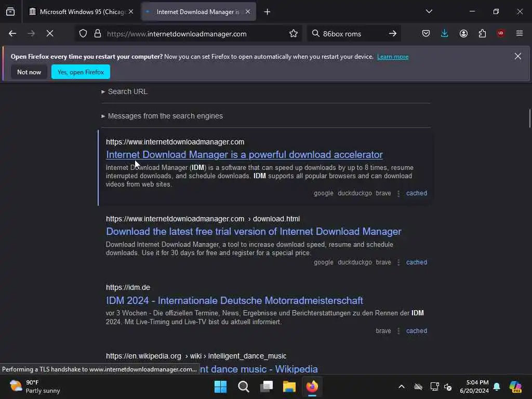Open the Copilot preview icon
The width and height of the screenshot is (532, 399).
515,387
